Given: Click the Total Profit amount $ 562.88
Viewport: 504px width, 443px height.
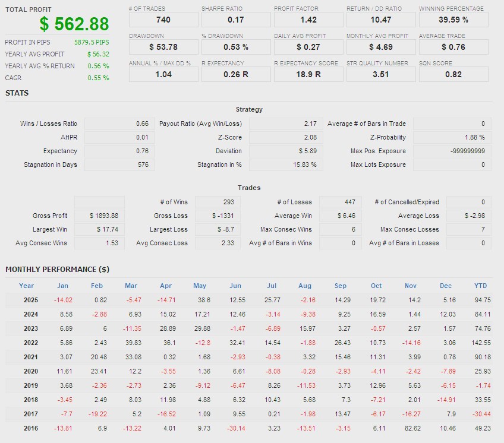Looking at the screenshot, I should pyautogui.click(x=74, y=24).
